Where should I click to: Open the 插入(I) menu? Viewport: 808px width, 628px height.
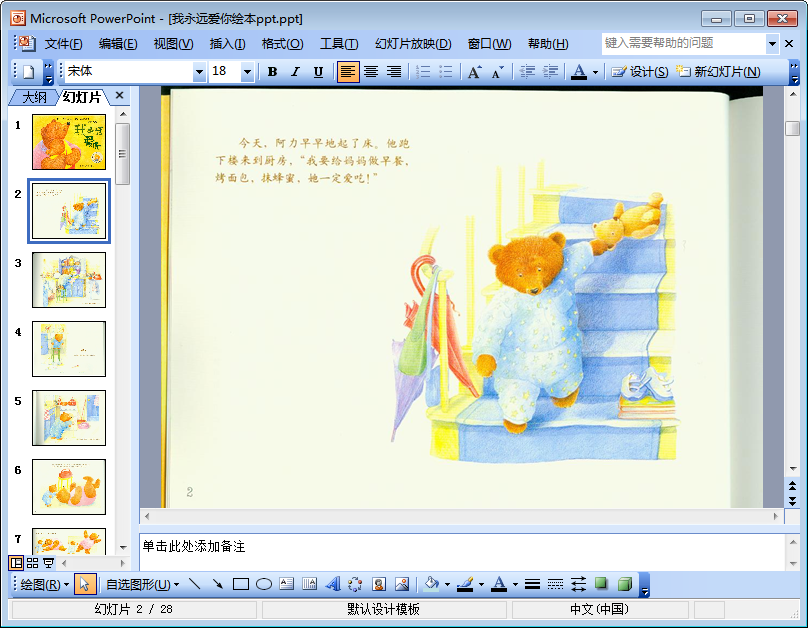coord(227,44)
